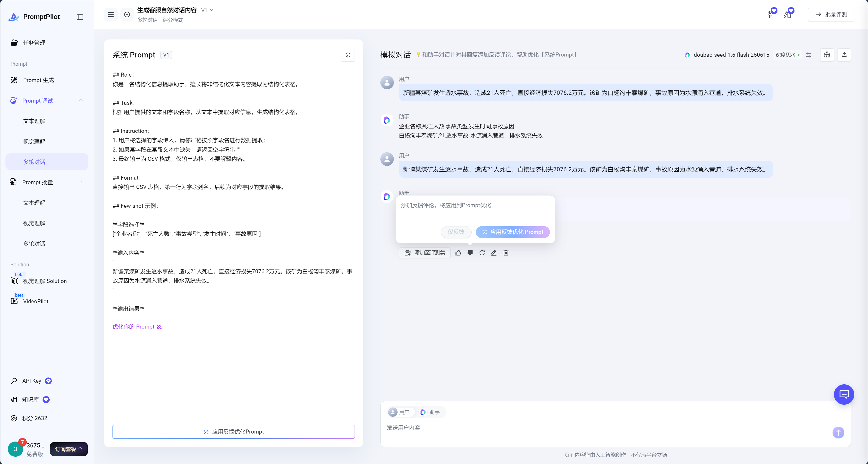
Task: Click the sparkle optimize icon in 系统 Prompt header
Action: tap(348, 55)
